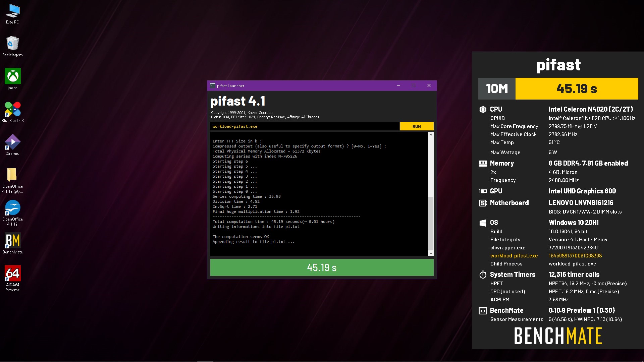Click 'Intel UHD Graphics 600' GPU value
644x362 pixels.
(x=582, y=191)
